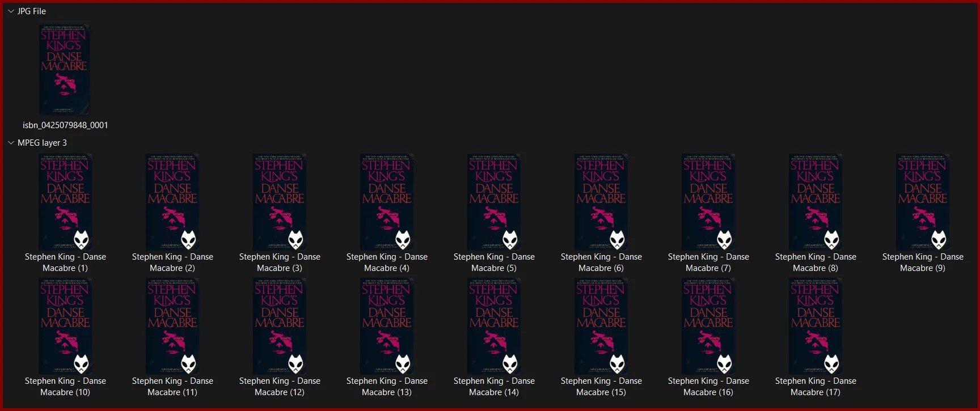Select Danse Macabre (16) audio file icon
Image resolution: width=980 pixels, height=411 pixels.
tap(708, 326)
